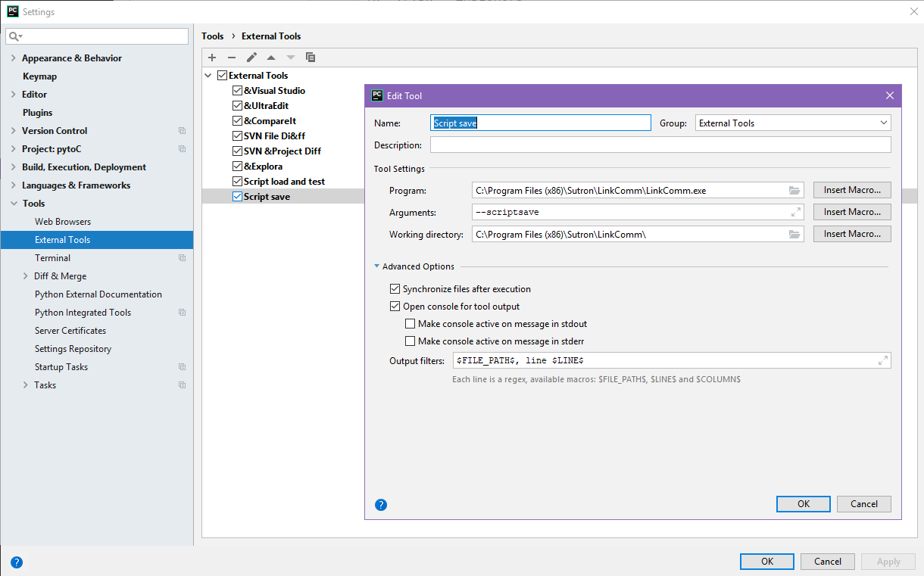Browse for Working directory folder icon

(794, 235)
